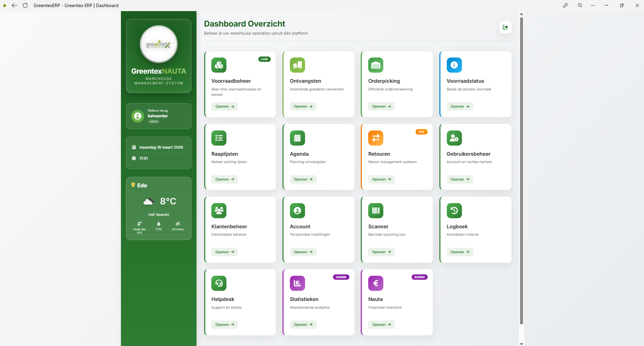This screenshot has width=644, height=346.
Task: Click the password key icon in title bar
Action: pyautogui.click(x=565, y=5)
